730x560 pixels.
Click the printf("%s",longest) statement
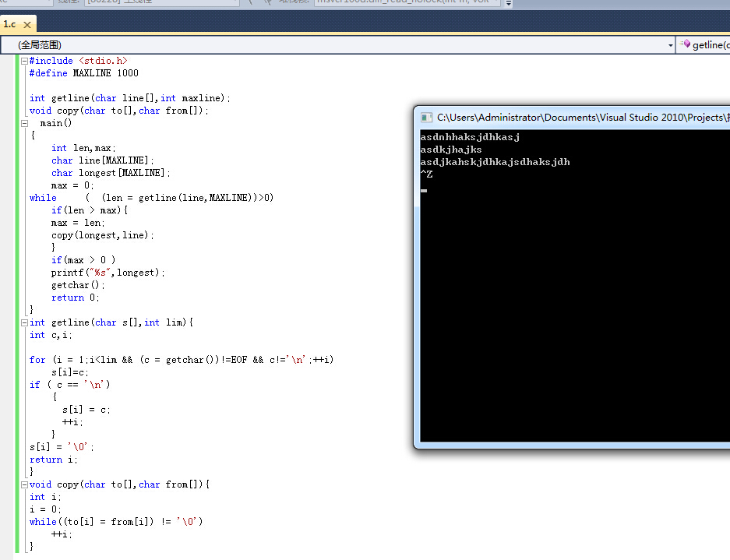108,273
